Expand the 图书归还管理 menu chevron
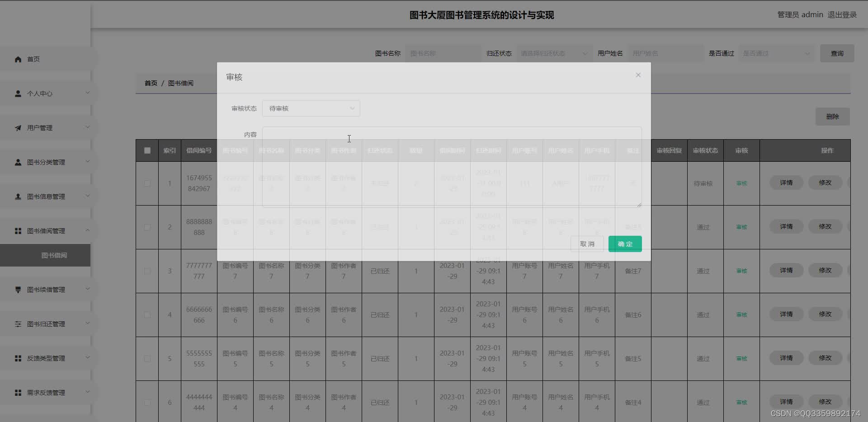868x422 pixels. 88,324
